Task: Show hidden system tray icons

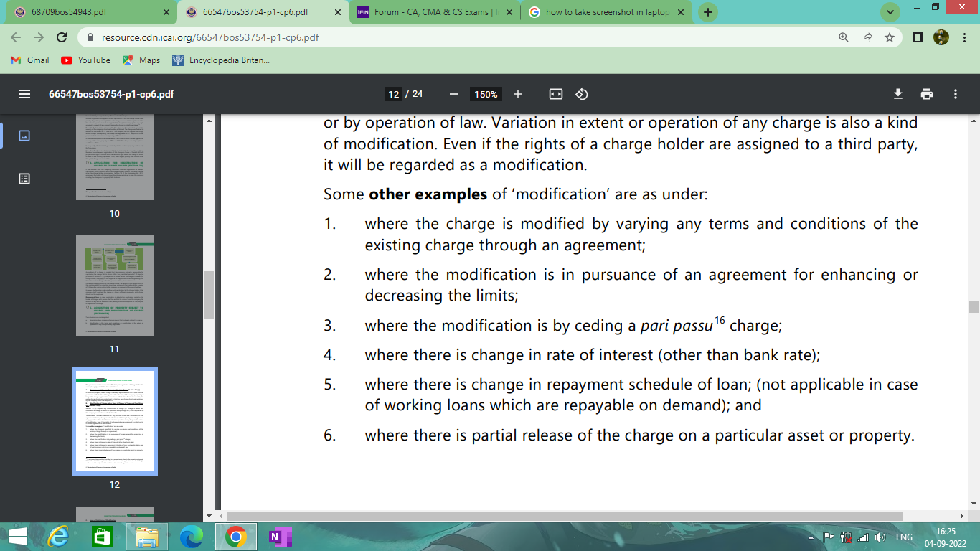Action: pos(811,537)
